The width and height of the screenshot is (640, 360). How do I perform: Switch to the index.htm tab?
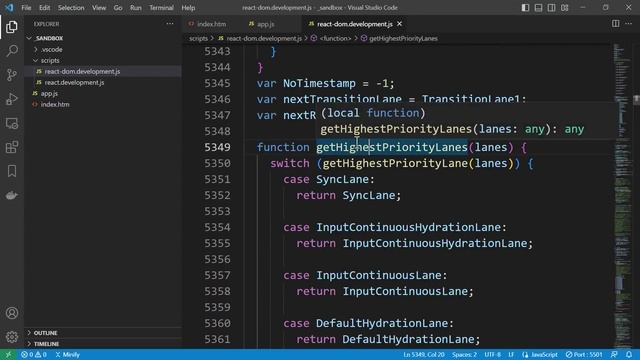(211, 24)
